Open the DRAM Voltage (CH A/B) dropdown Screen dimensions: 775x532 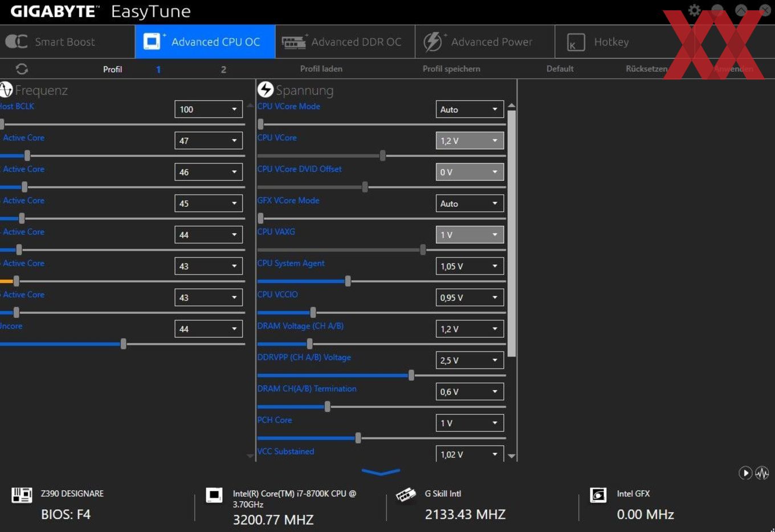click(x=470, y=329)
